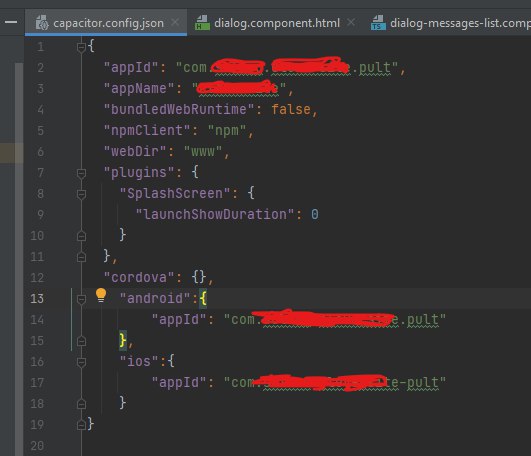Click the "android" key
The image size is (531, 456).
[x=155, y=299]
